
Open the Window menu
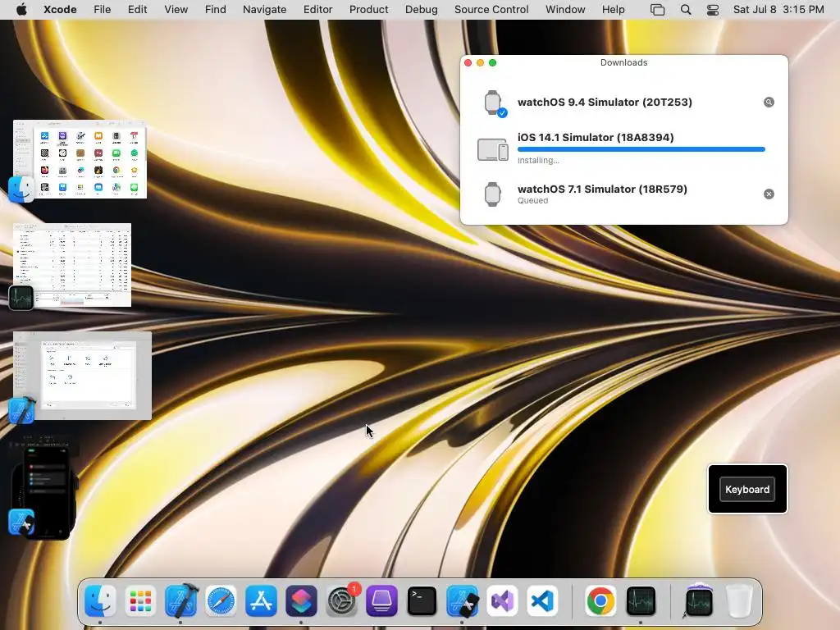(565, 9)
